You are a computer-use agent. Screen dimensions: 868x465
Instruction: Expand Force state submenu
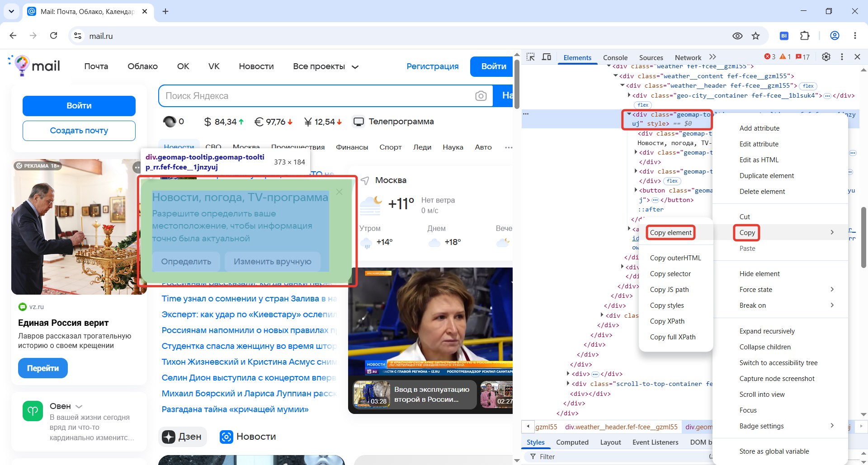pos(832,289)
